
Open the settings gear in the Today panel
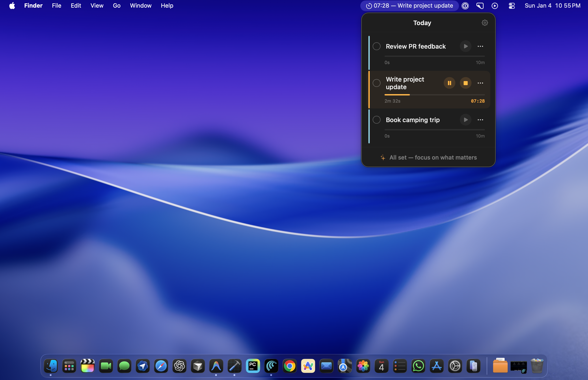(485, 23)
